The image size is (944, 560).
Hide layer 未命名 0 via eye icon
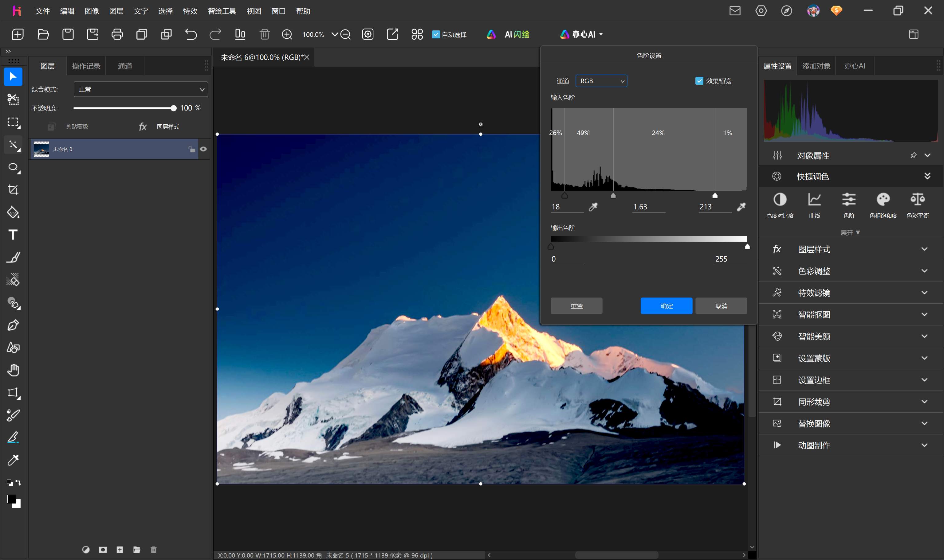tap(203, 149)
